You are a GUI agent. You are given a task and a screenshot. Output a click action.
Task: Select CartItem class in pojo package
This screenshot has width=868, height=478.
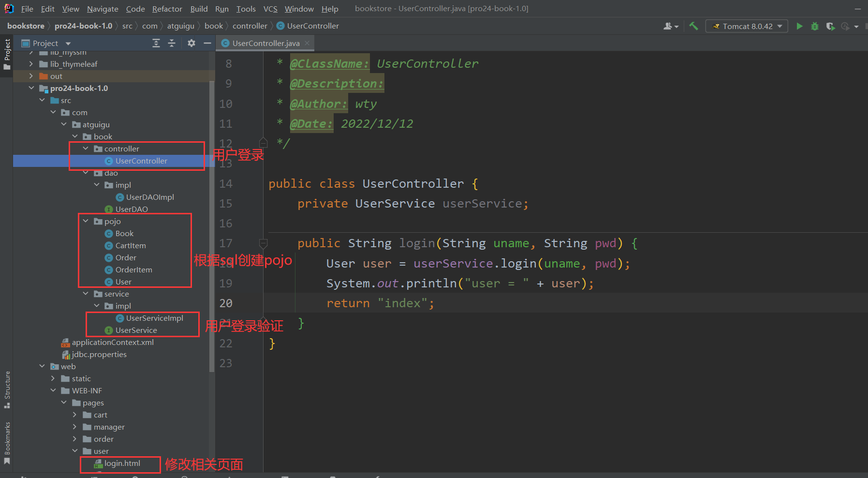pyautogui.click(x=131, y=245)
